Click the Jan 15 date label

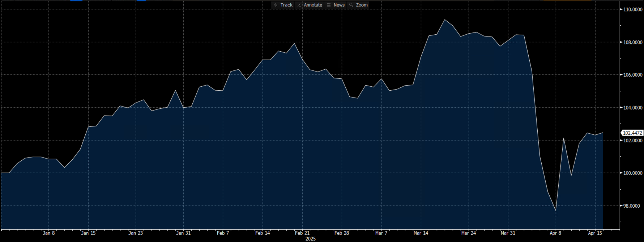pyautogui.click(x=88, y=233)
